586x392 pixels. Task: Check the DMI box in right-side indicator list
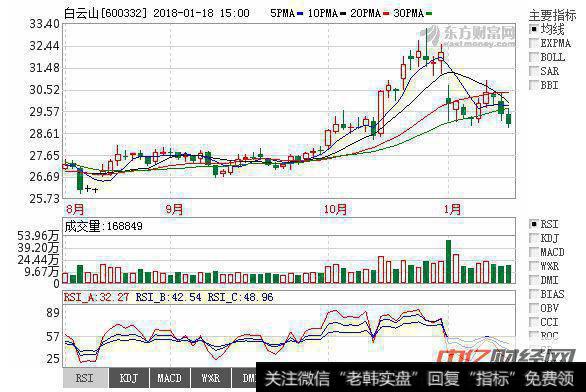tap(534, 280)
